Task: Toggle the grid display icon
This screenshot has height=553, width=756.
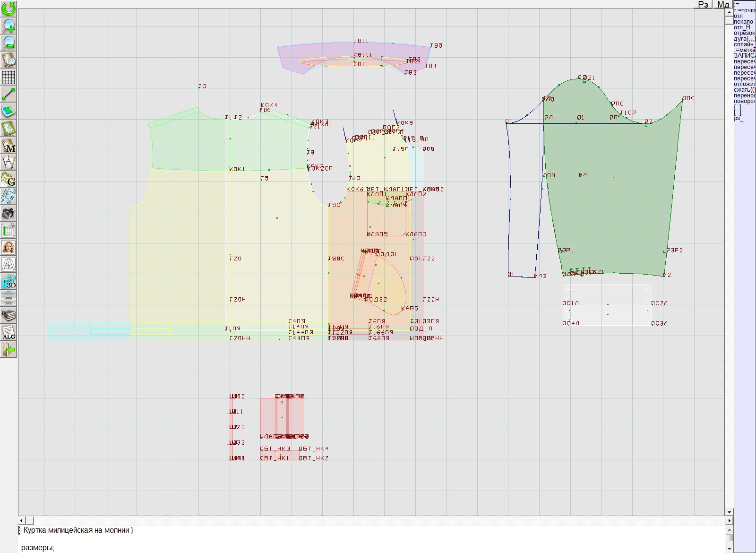Action: [9, 77]
